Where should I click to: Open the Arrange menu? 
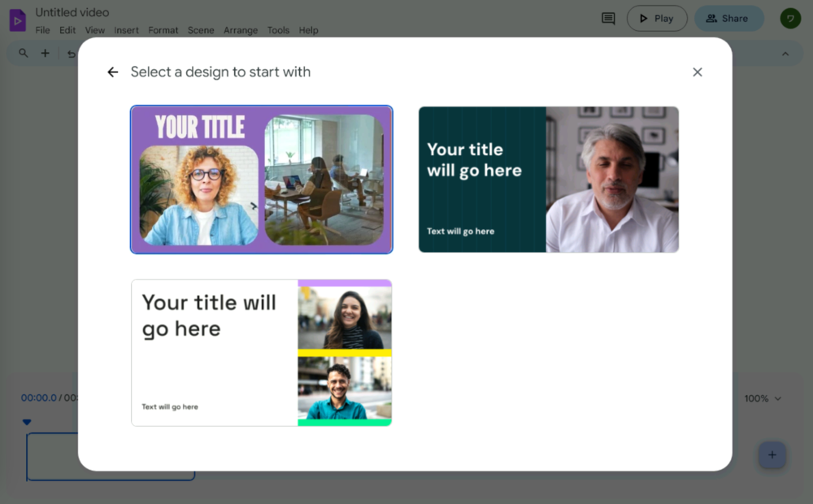pyautogui.click(x=241, y=30)
